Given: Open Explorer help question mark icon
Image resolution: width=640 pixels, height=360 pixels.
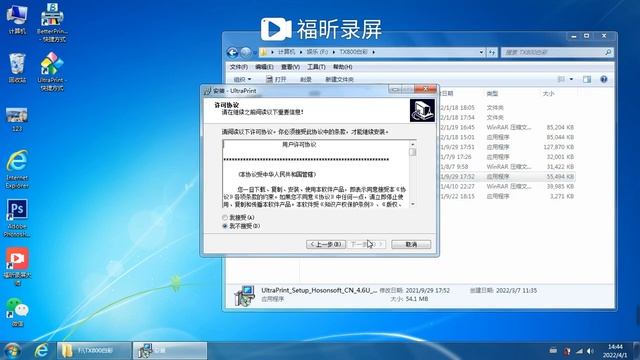Looking at the screenshot, I should (604, 79).
